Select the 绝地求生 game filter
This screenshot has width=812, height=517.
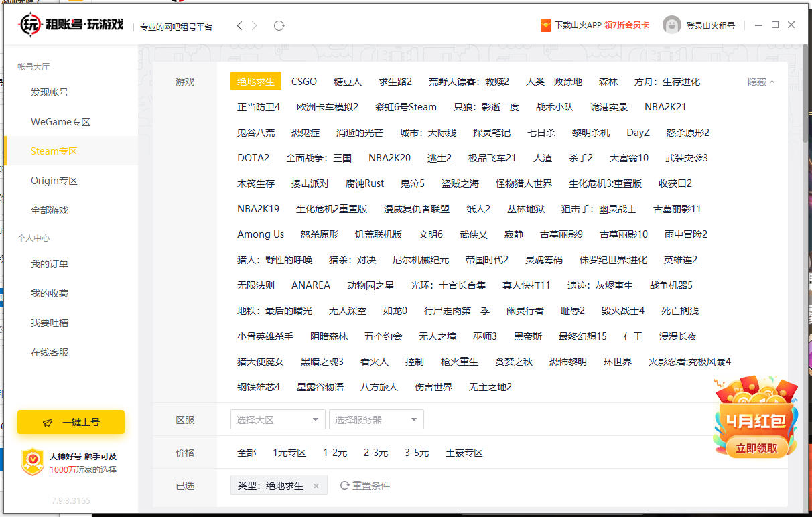(256, 82)
